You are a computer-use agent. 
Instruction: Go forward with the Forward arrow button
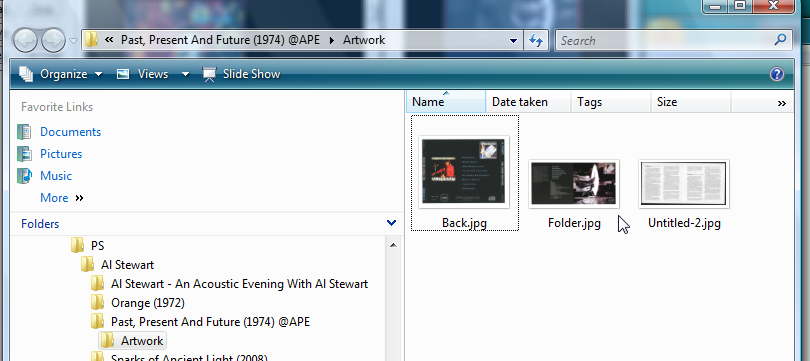click(53, 40)
